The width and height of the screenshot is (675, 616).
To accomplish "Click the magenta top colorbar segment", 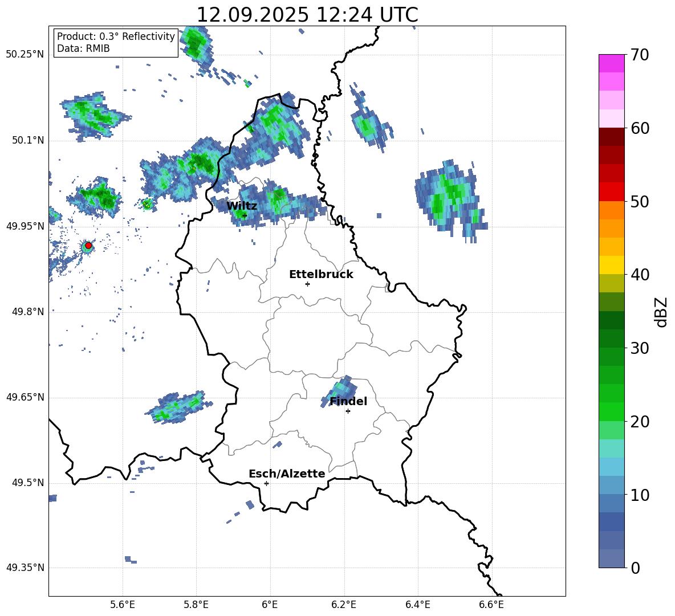I will click(612, 63).
